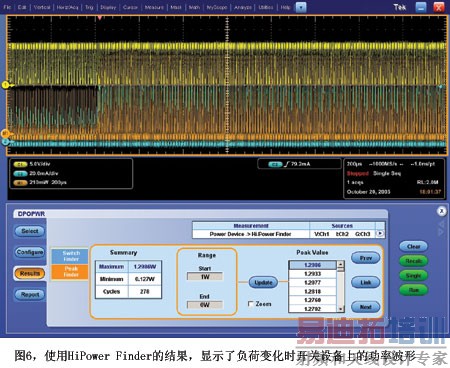
Task: Click the green Recalc button
Action: pyautogui.click(x=413, y=261)
